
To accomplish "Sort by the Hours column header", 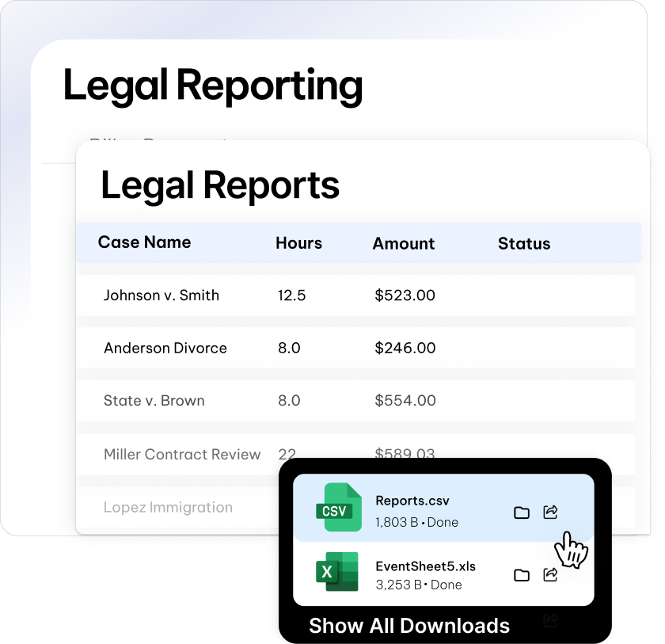I will [298, 243].
